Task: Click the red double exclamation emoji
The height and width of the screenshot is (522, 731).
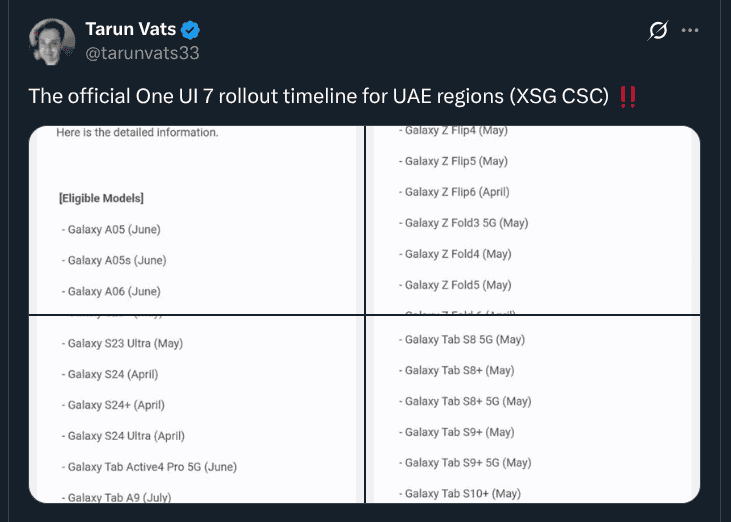Action: coord(628,96)
